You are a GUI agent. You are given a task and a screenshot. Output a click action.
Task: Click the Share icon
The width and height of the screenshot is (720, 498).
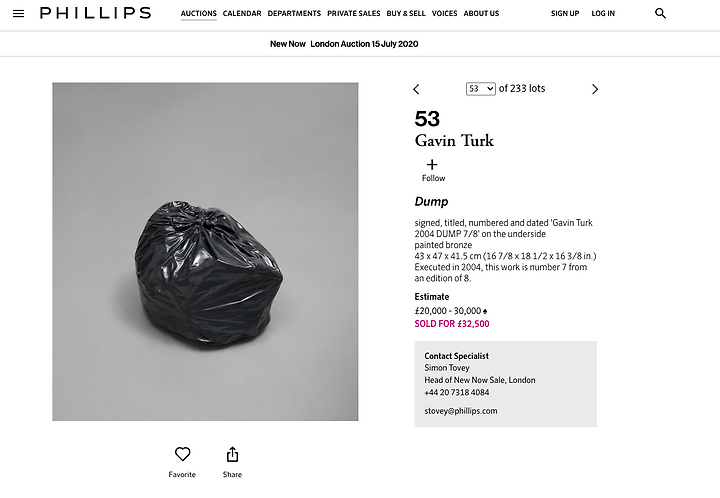[x=232, y=454]
